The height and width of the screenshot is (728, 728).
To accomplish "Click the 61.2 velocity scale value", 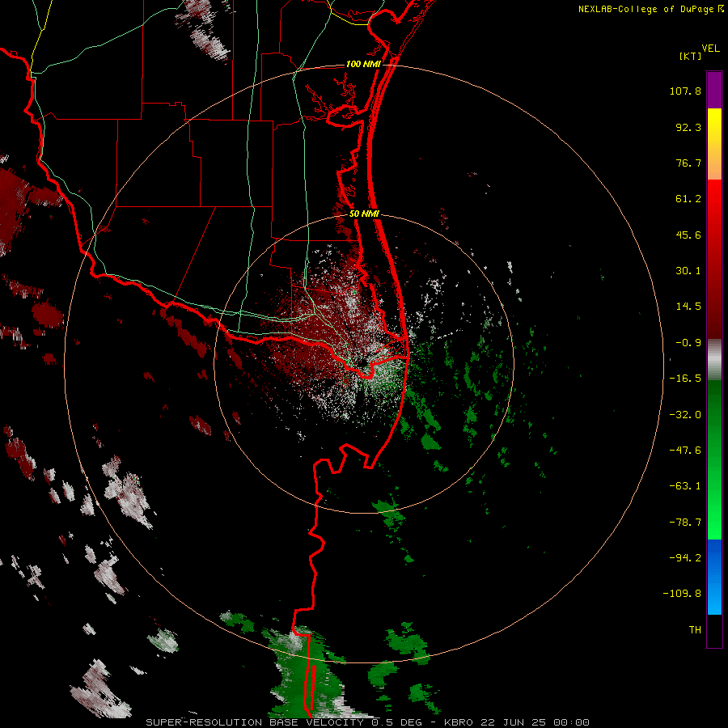I will pos(688,199).
